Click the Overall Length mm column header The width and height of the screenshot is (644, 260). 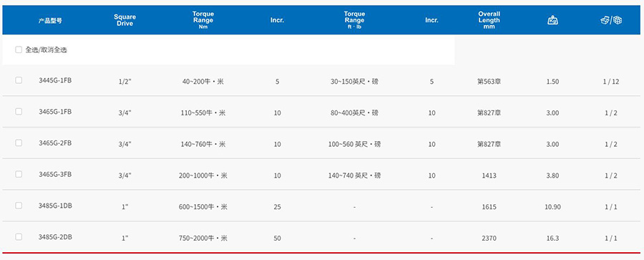click(x=489, y=20)
